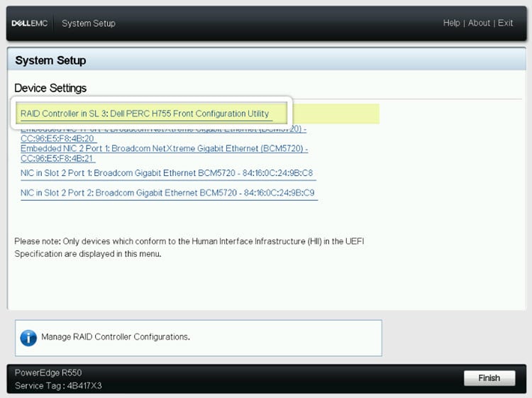Click the blue info icon
532x398 pixels.
[28, 338]
